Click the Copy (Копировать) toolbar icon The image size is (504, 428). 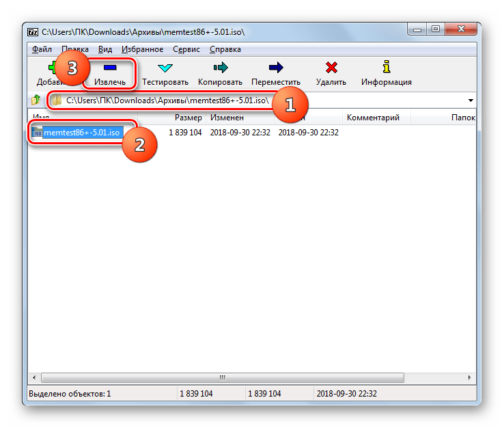(221, 68)
